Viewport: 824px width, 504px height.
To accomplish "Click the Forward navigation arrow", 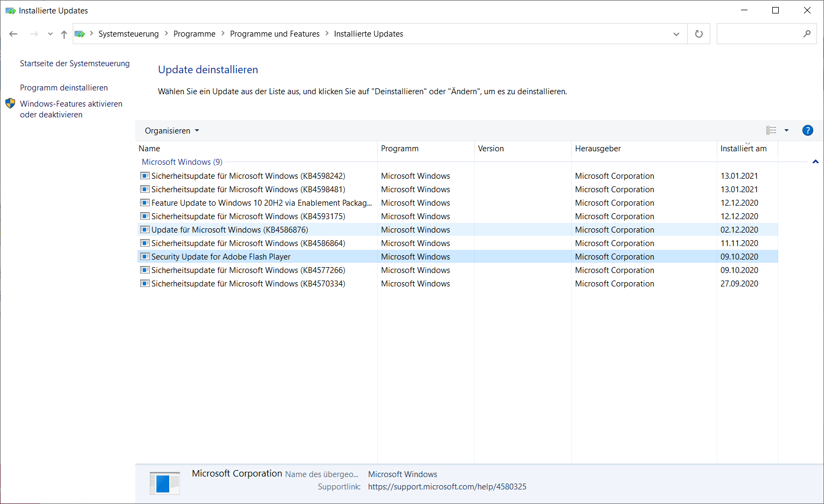I will pyautogui.click(x=34, y=34).
